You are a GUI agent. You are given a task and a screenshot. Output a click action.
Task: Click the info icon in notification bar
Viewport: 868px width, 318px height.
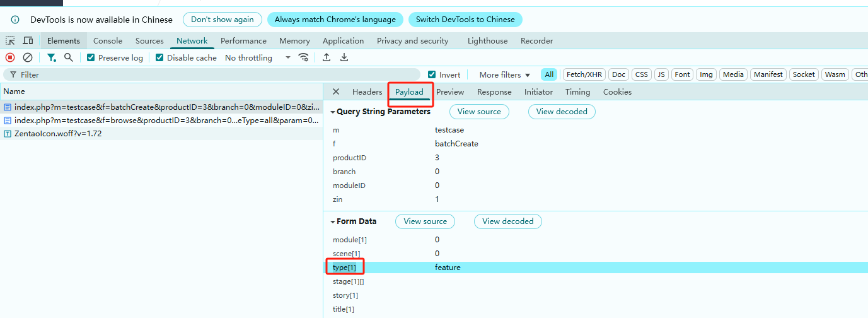point(15,20)
